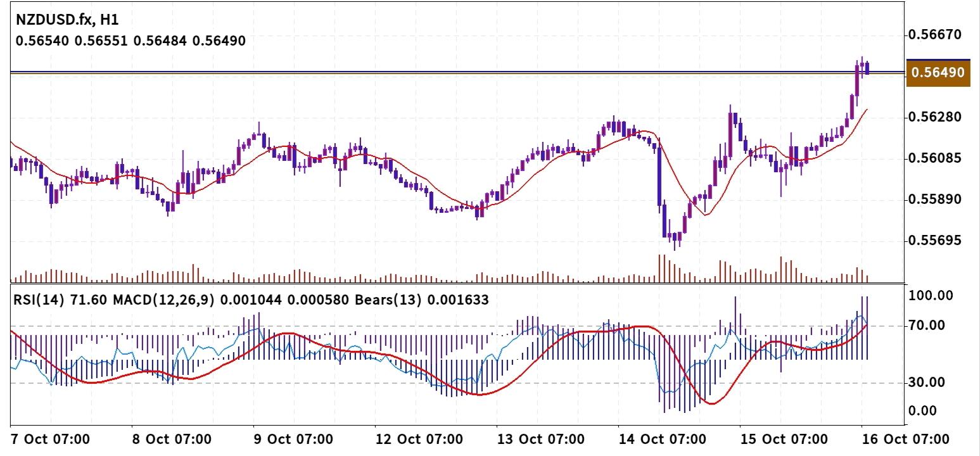Click the 0.00 indicator scale label
The height and width of the screenshot is (456, 980).
pos(923,411)
